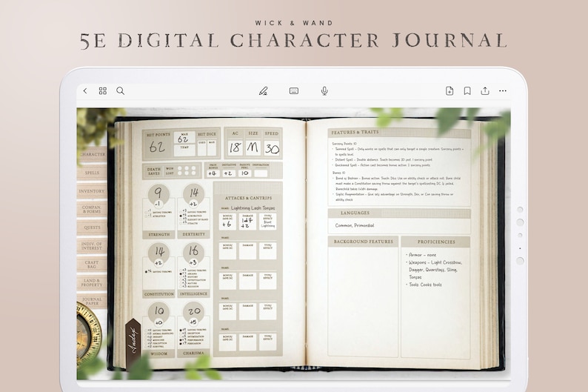Select the pen writing tool
The height and width of the screenshot is (392, 588).
(x=263, y=91)
